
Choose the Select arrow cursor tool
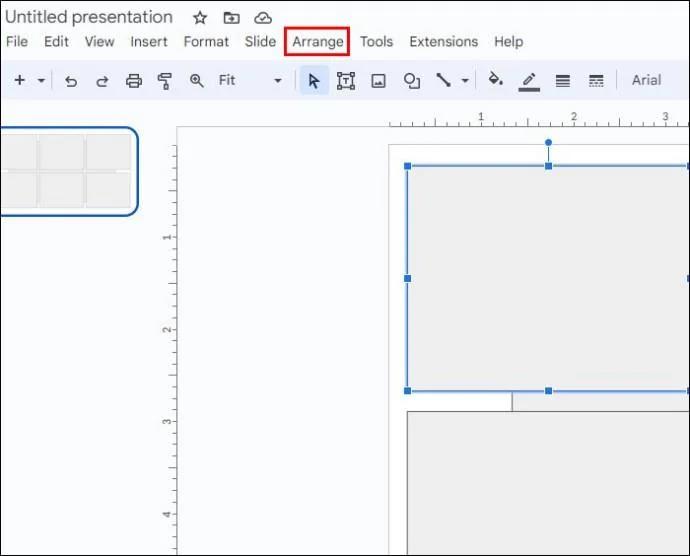tap(314, 81)
